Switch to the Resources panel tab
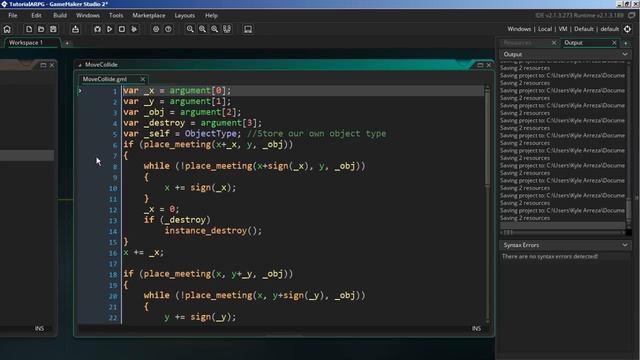This screenshot has width=640, height=360. (x=517, y=43)
